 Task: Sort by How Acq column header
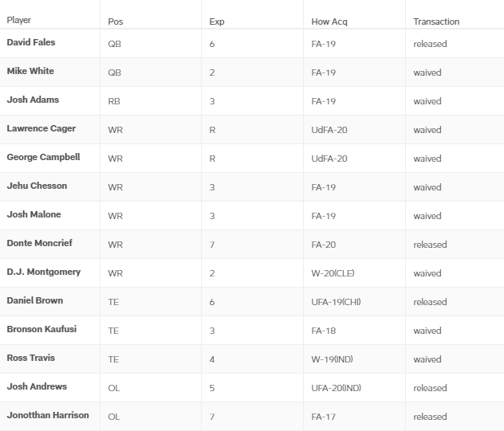click(329, 22)
